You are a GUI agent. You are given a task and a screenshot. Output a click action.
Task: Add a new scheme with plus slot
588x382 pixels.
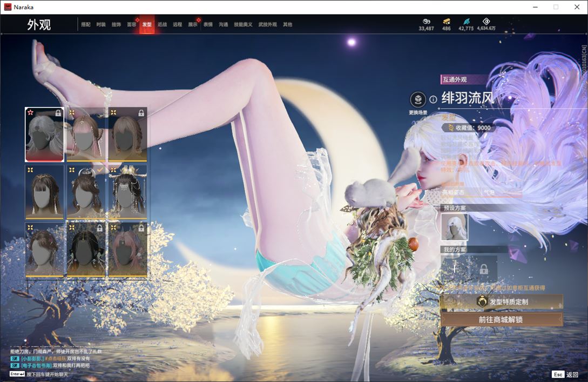[x=455, y=269]
